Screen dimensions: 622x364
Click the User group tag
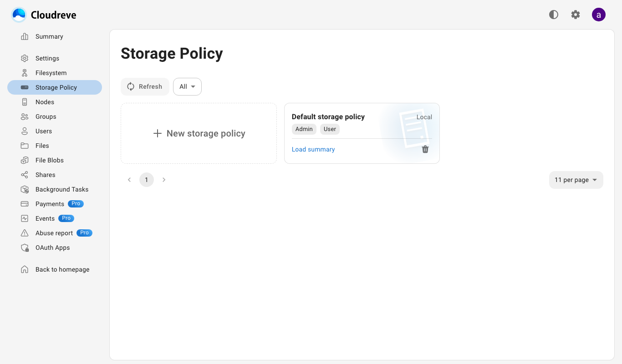(330, 129)
